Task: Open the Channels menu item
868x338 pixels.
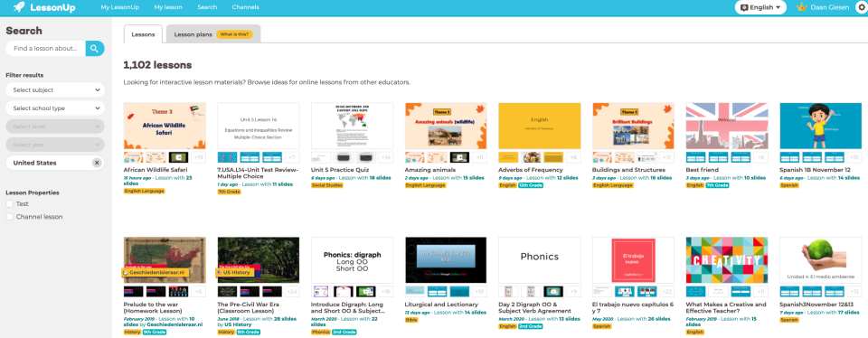Action: tap(245, 7)
